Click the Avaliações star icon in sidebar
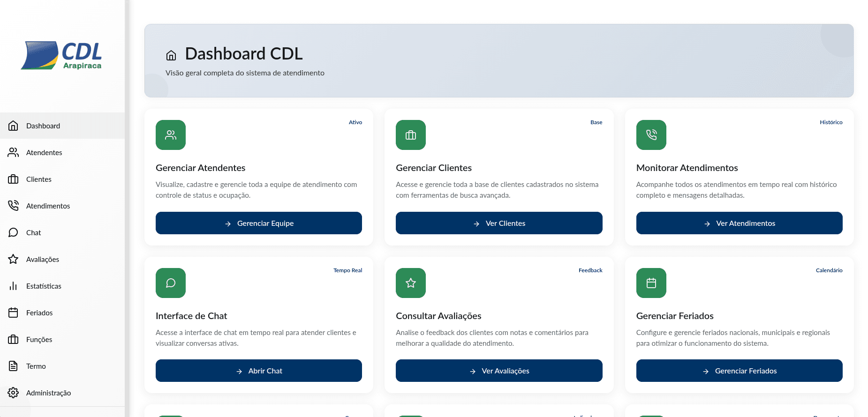 click(13, 259)
